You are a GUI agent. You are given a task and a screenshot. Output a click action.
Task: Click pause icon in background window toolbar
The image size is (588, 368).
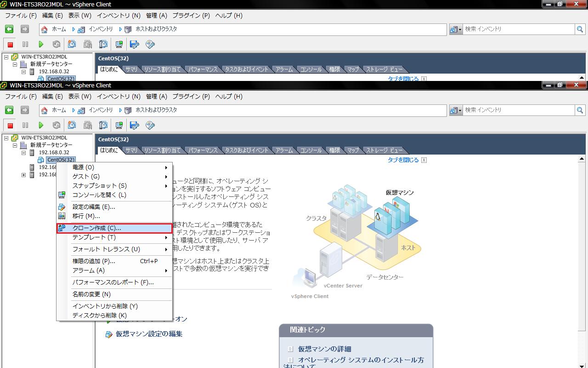pos(25,44)
